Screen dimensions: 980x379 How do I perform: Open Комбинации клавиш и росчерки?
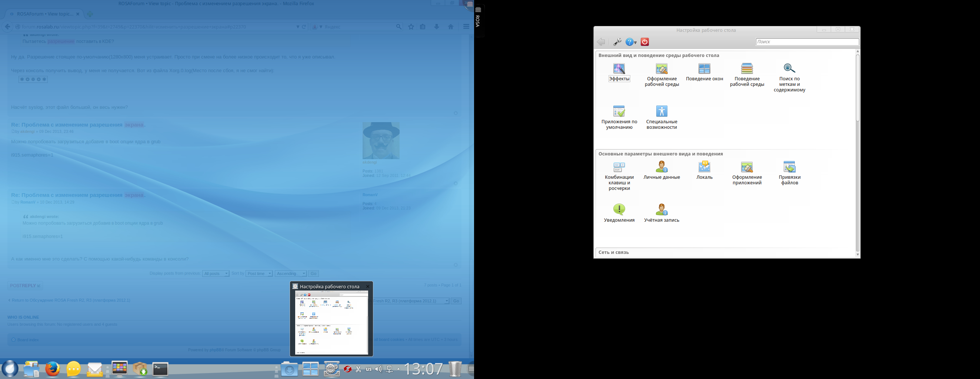[619, 167]
